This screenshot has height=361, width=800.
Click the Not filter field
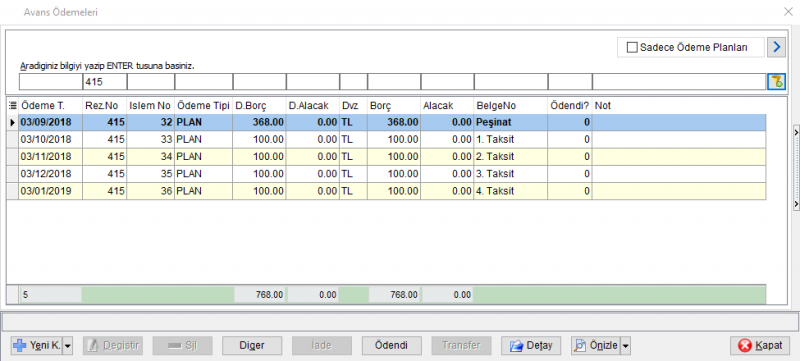[x=679, y=82]
